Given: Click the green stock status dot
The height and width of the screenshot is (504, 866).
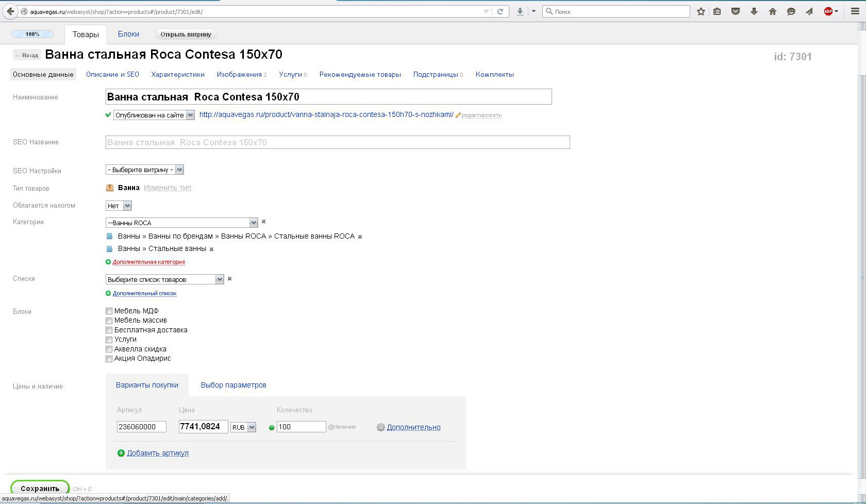Looking at the screenshot, I should 272,428.
